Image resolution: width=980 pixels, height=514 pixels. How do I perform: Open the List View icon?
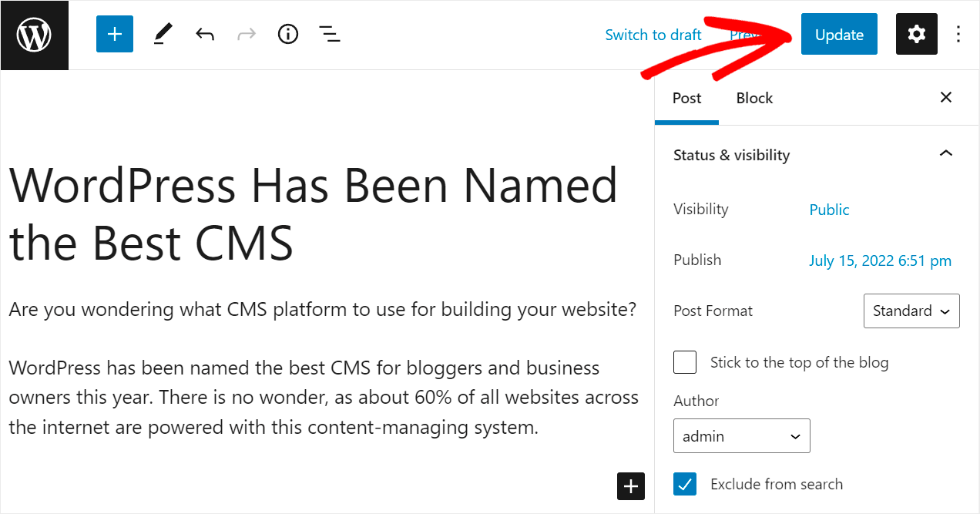pyautogui.click(x=330, y=35)
